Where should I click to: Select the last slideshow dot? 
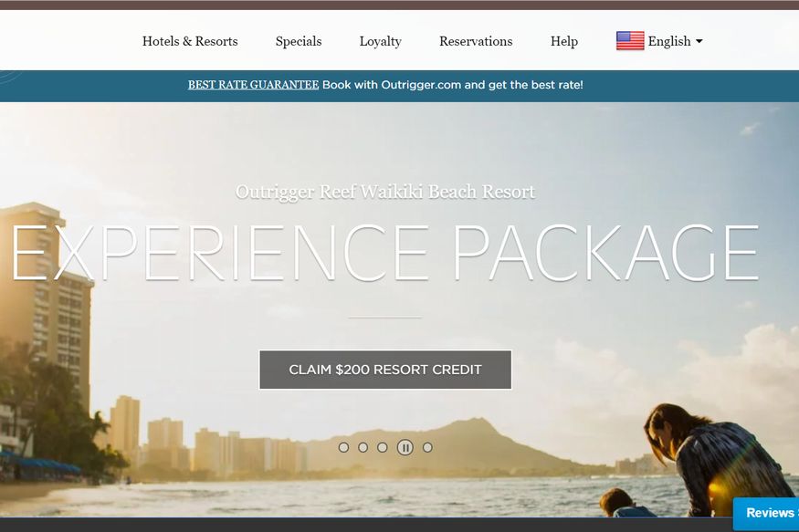[x=427, y=447]
